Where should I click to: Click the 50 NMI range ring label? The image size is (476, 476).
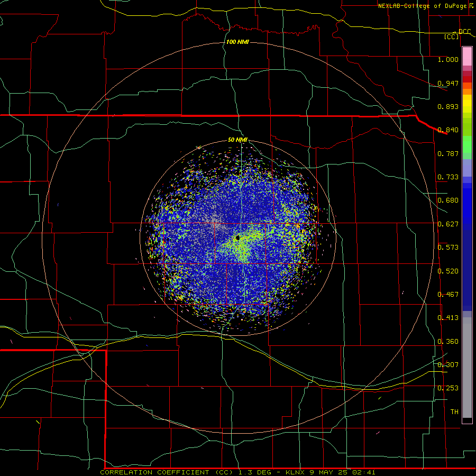[237, 140]
